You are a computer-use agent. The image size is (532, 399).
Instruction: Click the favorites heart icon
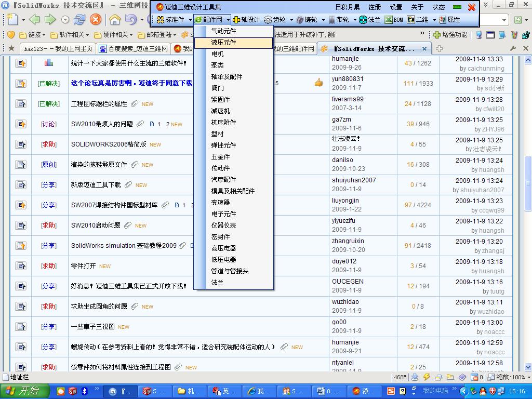pos(11,35)
